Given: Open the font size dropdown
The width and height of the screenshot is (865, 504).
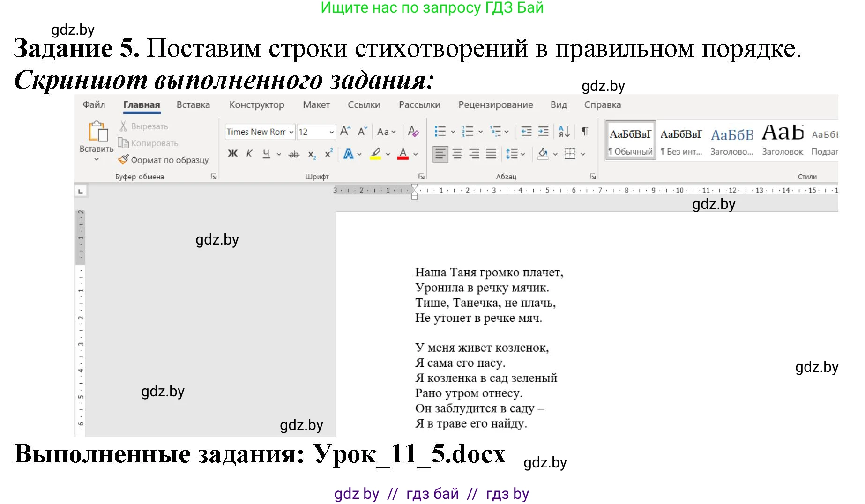Looking at the screenshot, I should coord(331,132).
